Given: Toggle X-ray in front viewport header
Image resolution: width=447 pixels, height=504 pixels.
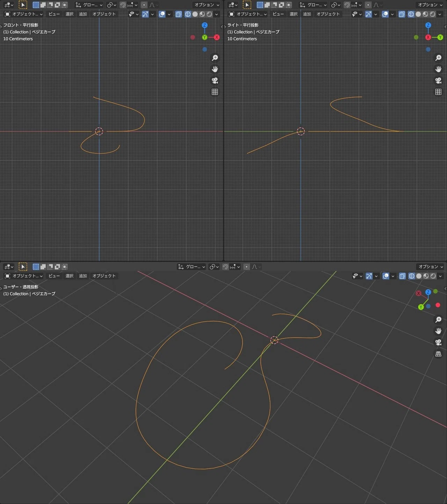Looking at the screenshot, I should (178, 14).
